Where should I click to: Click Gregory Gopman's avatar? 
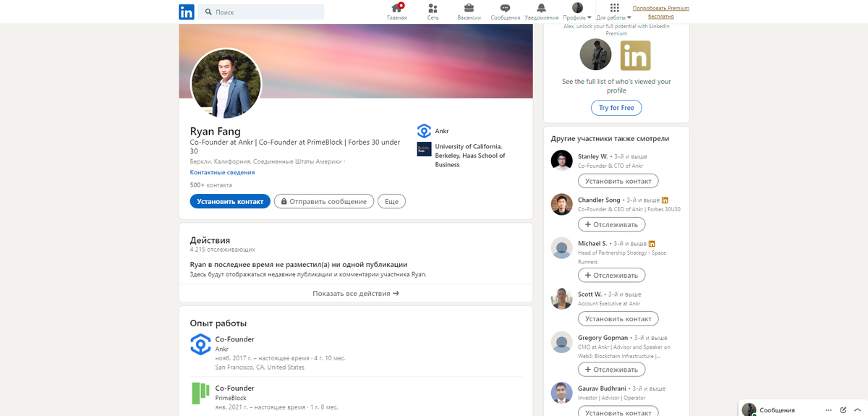(562, 342)
